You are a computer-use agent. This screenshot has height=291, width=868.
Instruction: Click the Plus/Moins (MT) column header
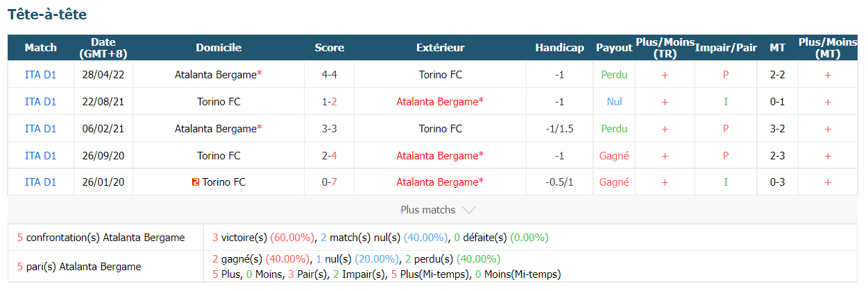(x=827, y=48)
